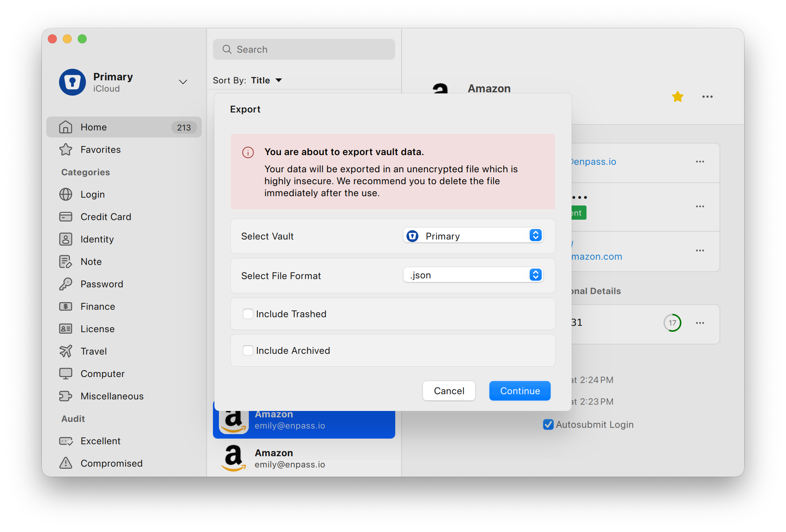Screen dimensions: 786x532
Task: Open options for the hidden password field
Action: [x=700, y=207]
